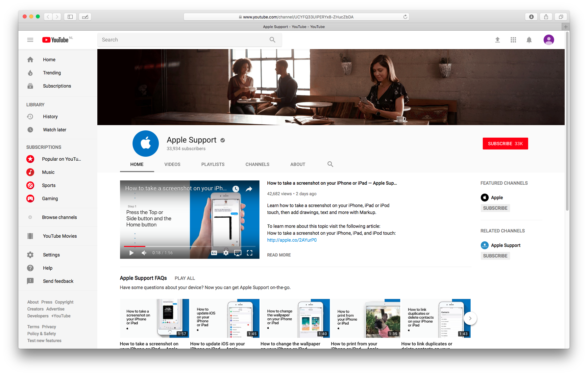The width and height of the screenshot is (588, 375).
Task: Open Settings in the sidebar
Action: pyautogui.click(x=58, y=255)
